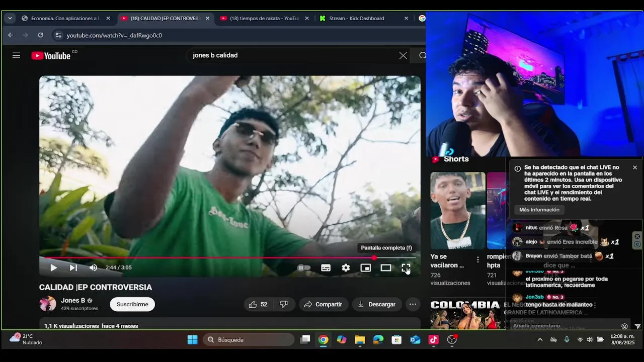Open the player settings gear
644x362 pixels.
pos(346,268)
